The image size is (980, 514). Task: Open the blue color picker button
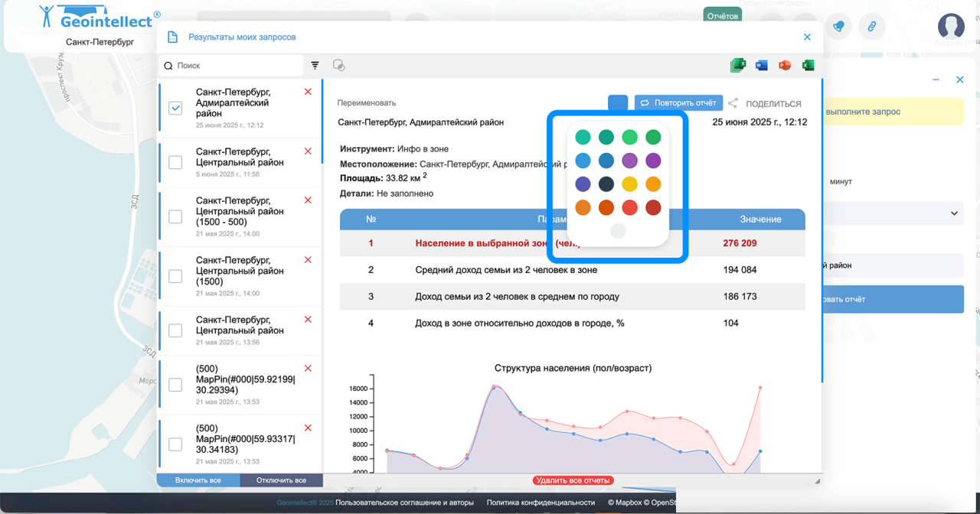[618, 103]
